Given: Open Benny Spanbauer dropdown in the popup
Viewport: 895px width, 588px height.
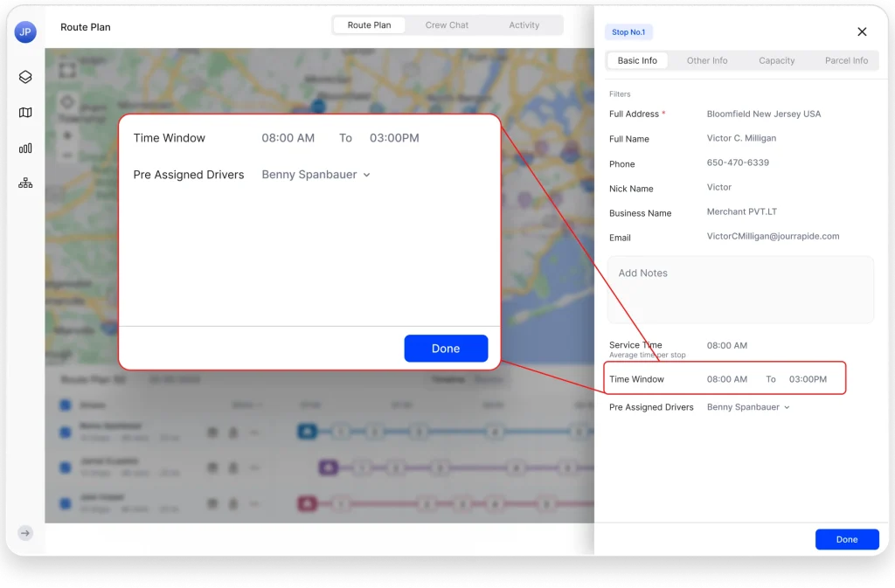Looking at the screenshot, I should coord(316,175).
